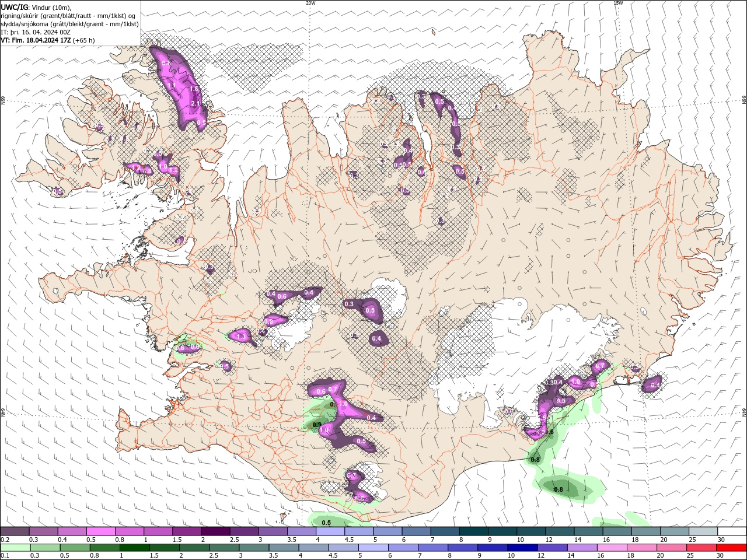The width and height of the screenshot is (747, 560).
Task: Click the '0.6' value between the two '0.4' values in west-central Iceland
Action: tap(281, 296)
